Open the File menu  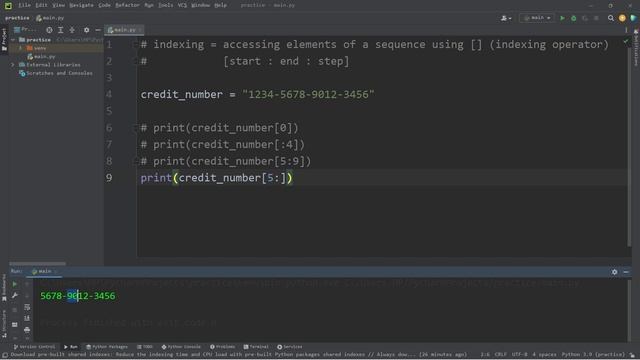[x=24, y=5]
